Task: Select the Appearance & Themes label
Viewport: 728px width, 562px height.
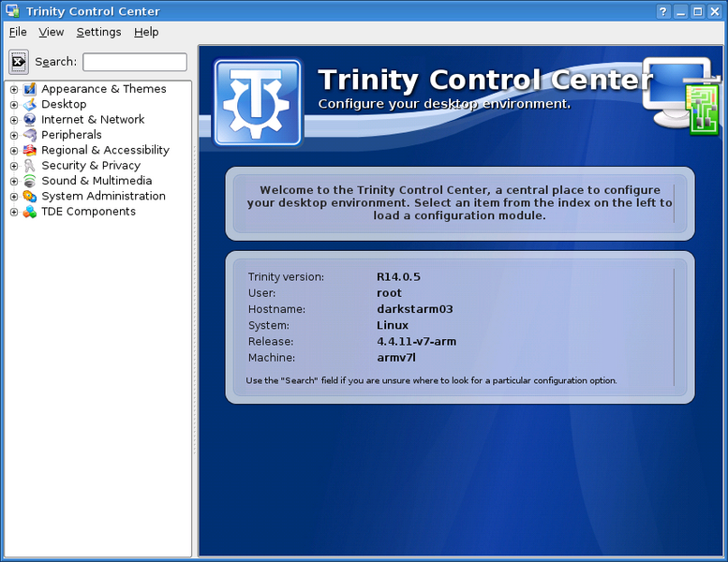Action: coord(104,89)
